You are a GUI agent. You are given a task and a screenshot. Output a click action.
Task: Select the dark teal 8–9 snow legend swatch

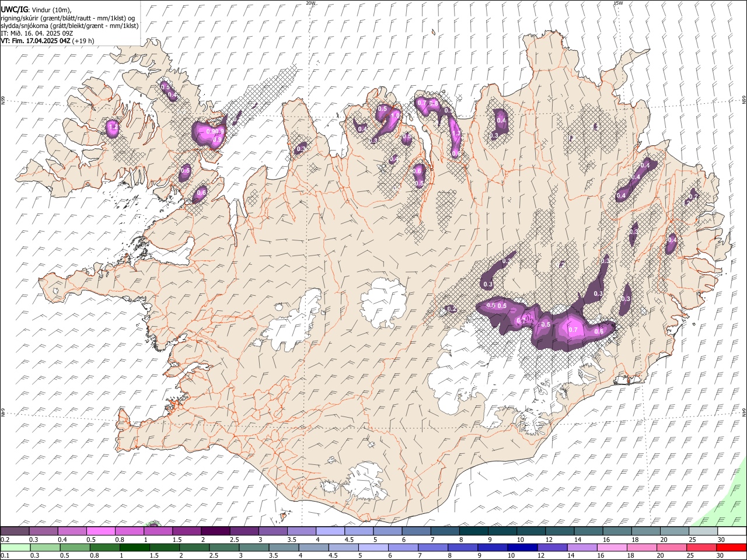(x=473, y=531)
